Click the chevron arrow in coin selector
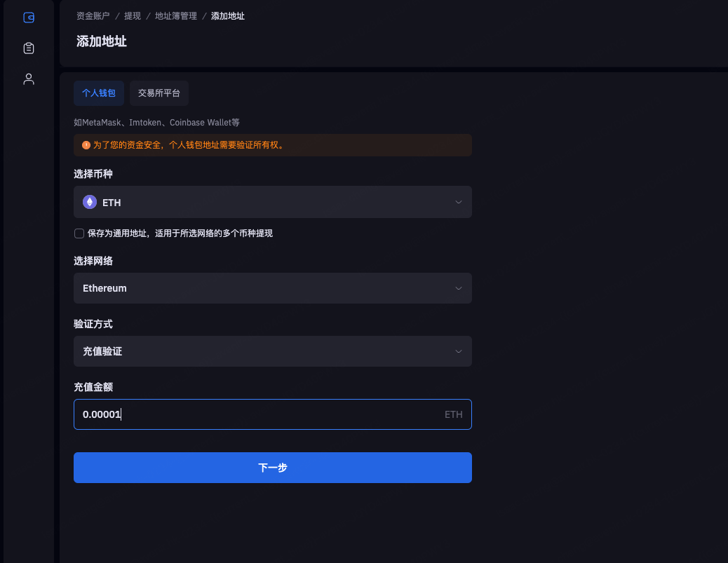This screenshot has width=728, height=563. click(459, 203)
